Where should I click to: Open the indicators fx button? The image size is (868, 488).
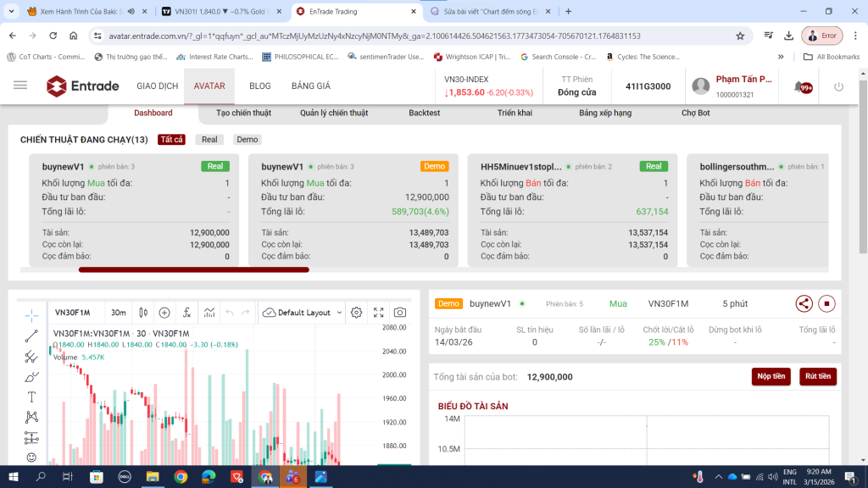pos(186,313)
